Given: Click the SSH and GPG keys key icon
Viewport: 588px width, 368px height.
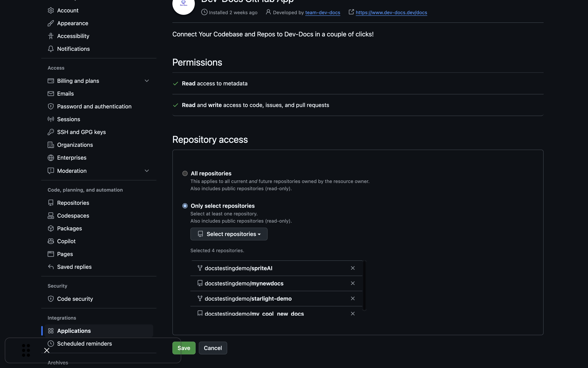Looking at the screenshot, I should coord(51,132).
